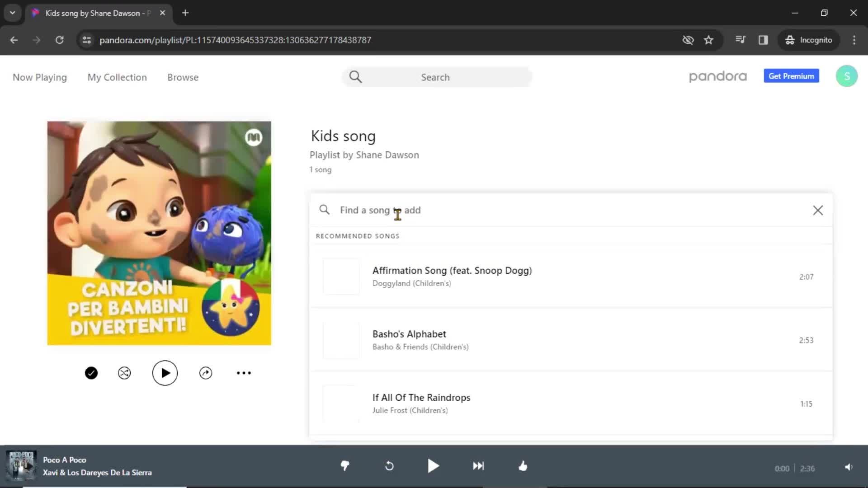The height and width of the screenshot is (488, 868).
Task: Toggle shuffle for the Kids song playlist
Action: [x=124, y=373]
